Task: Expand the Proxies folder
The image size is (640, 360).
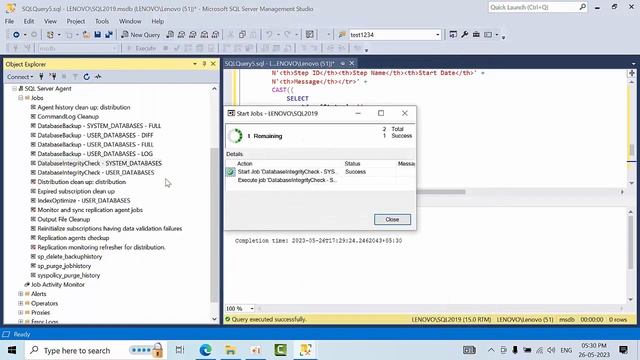Action: point(20,313)
